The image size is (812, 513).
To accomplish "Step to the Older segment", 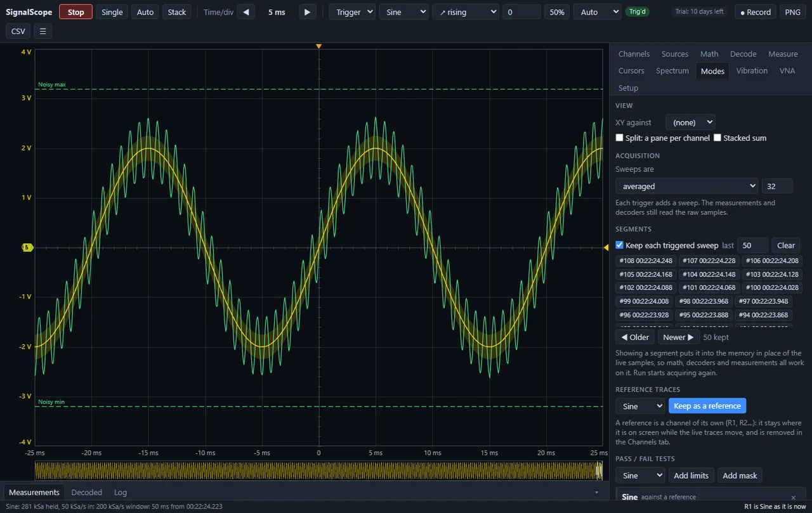I will pyautogui.click(x=635, y=337).
